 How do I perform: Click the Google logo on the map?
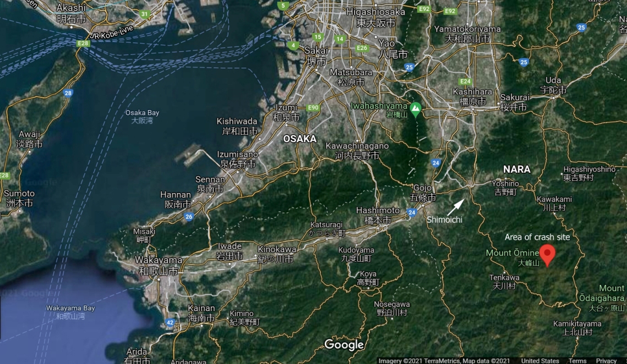pyautogui.click(x=344, y=345)
